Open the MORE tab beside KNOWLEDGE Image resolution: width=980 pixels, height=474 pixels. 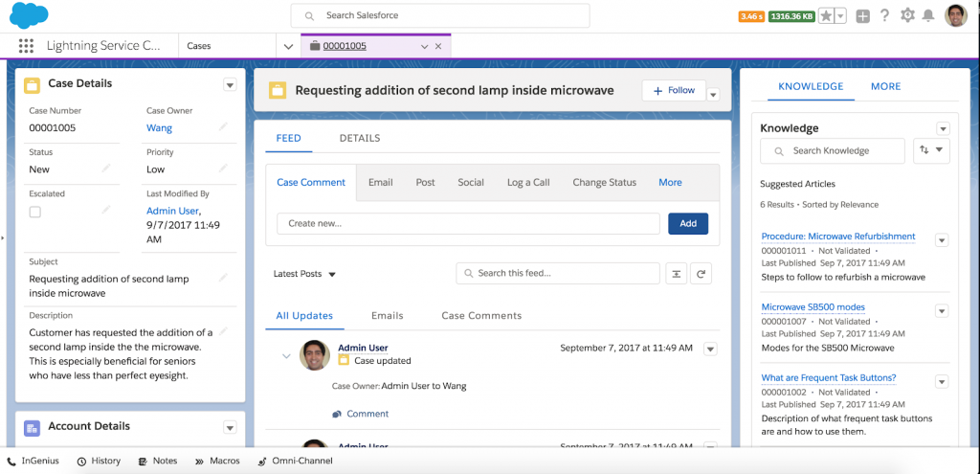(885, 86)
